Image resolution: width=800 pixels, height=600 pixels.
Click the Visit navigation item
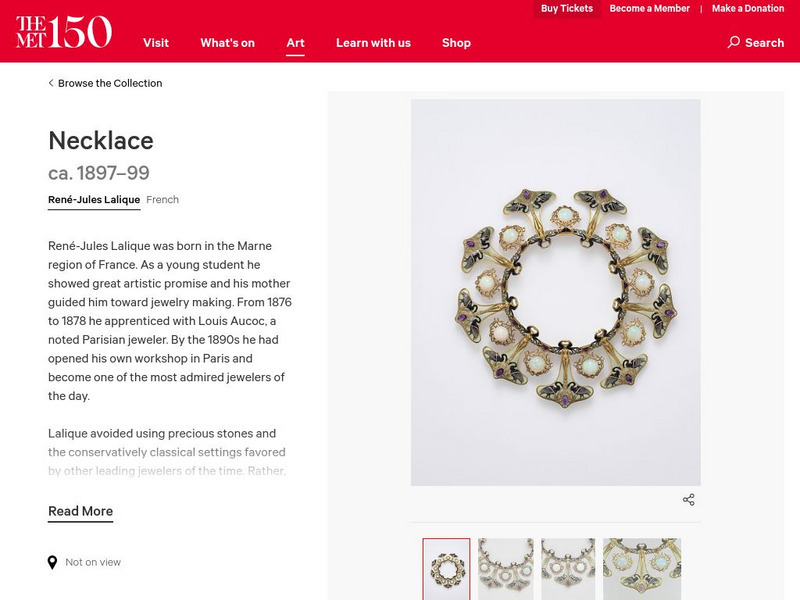pos(159,43)
